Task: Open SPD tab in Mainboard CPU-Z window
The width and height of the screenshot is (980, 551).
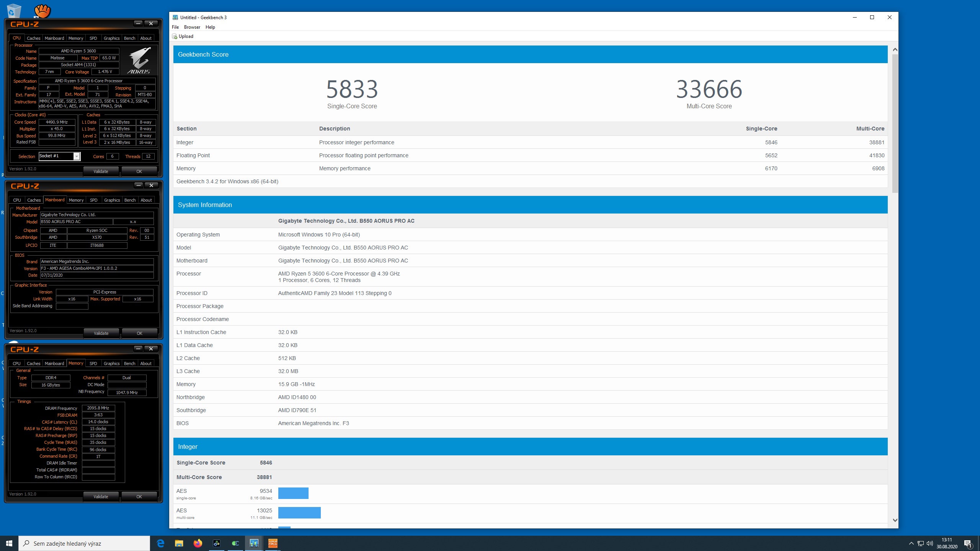Action: coord(94,200)
